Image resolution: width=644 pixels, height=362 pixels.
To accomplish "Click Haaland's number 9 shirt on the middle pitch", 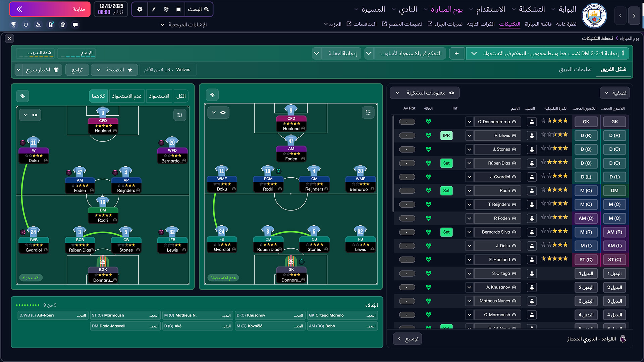I will [x=291, y=110].
